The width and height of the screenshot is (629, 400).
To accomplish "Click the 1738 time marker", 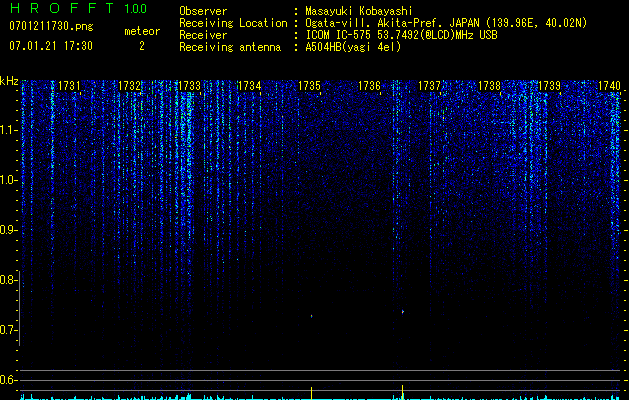I will pos(489,86).
